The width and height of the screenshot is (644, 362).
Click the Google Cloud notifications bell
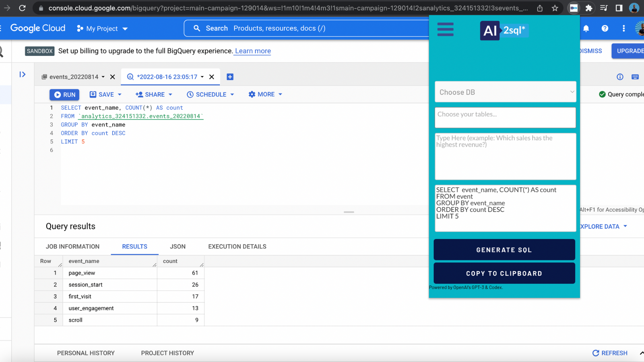click(x=586, y=28)
